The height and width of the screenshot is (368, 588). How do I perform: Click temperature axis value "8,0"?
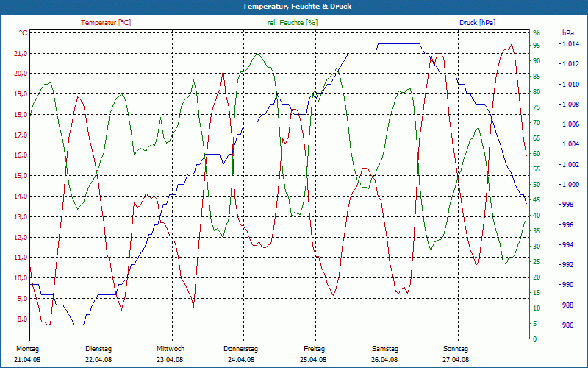point(23,319)
